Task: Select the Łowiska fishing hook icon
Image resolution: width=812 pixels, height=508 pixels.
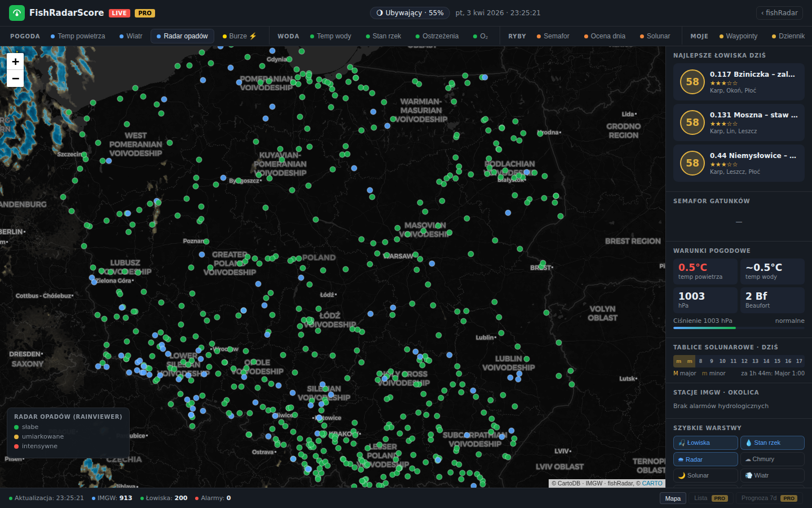Action: [681, 443]
